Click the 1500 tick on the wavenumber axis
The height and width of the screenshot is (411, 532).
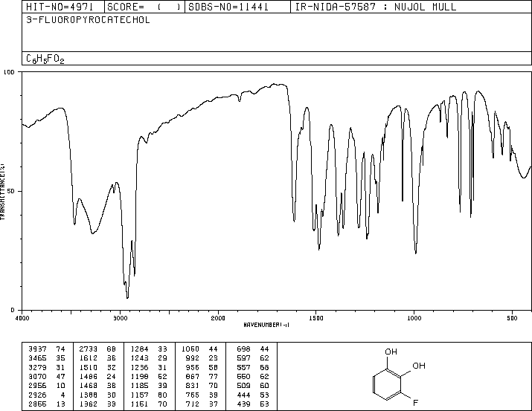316,318
